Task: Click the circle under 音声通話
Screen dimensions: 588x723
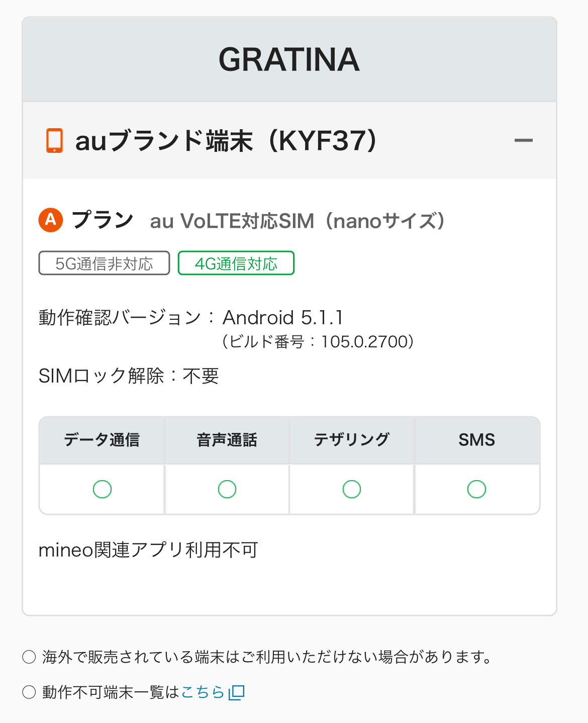Action: (x=227, y=489)
